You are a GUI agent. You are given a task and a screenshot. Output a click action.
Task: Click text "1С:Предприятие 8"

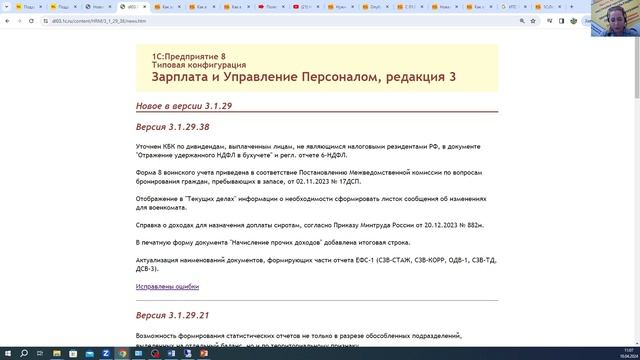coord(189,56)
